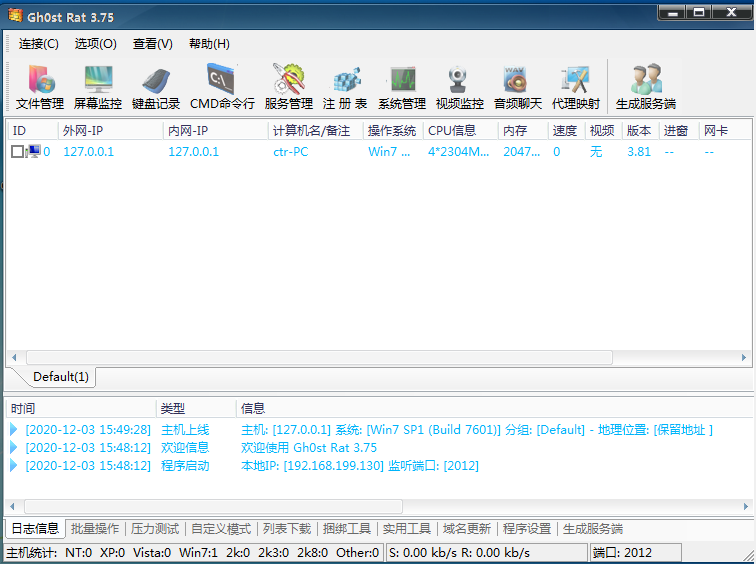Image resolution: width=756 pixels, height=564 pixels.
Task: Switch to 实用工具 tab
Action: pos(406,529)
